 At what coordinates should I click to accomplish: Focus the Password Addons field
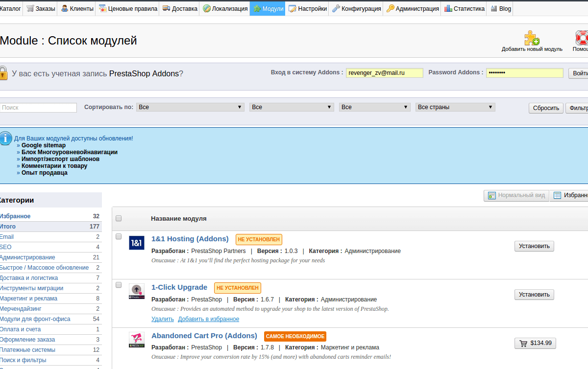(x=525, y=73)
